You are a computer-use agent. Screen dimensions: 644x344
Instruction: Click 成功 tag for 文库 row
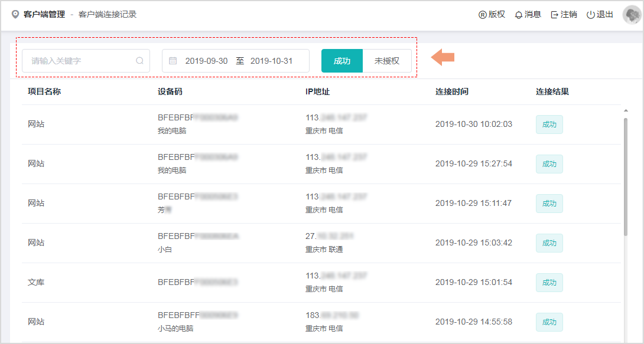(549, 283)
